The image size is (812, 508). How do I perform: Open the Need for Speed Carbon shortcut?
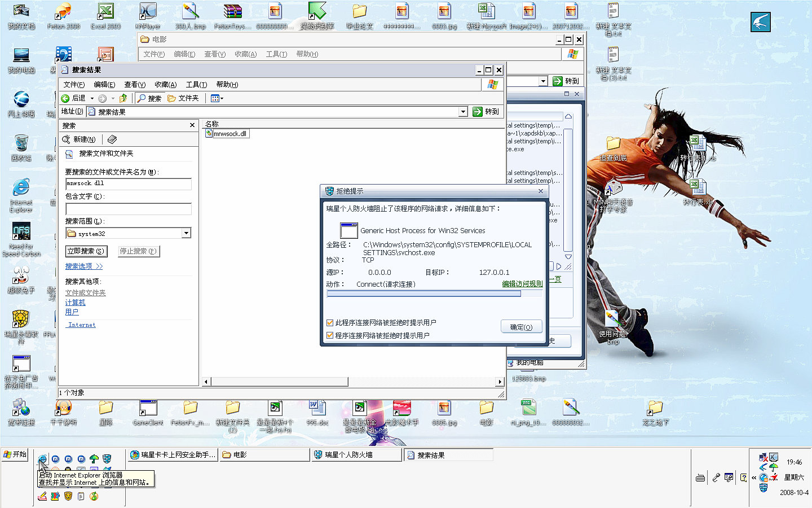point(21,237)
